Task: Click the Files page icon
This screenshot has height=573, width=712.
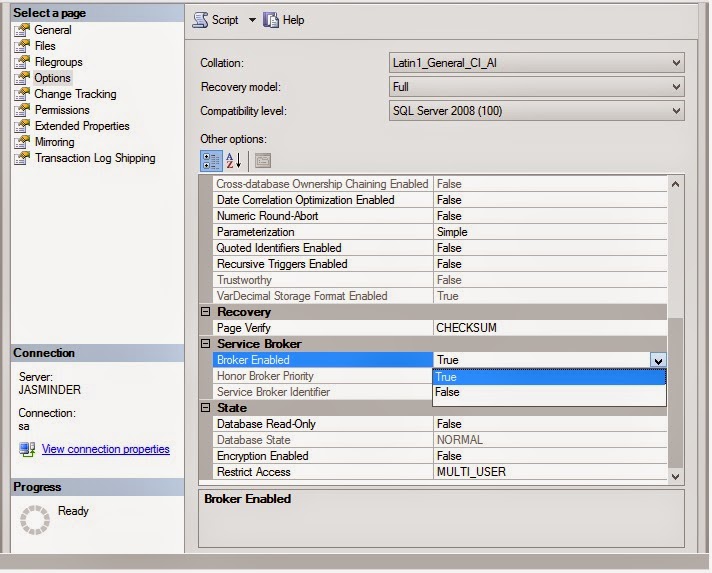Action: pos(22,46)
